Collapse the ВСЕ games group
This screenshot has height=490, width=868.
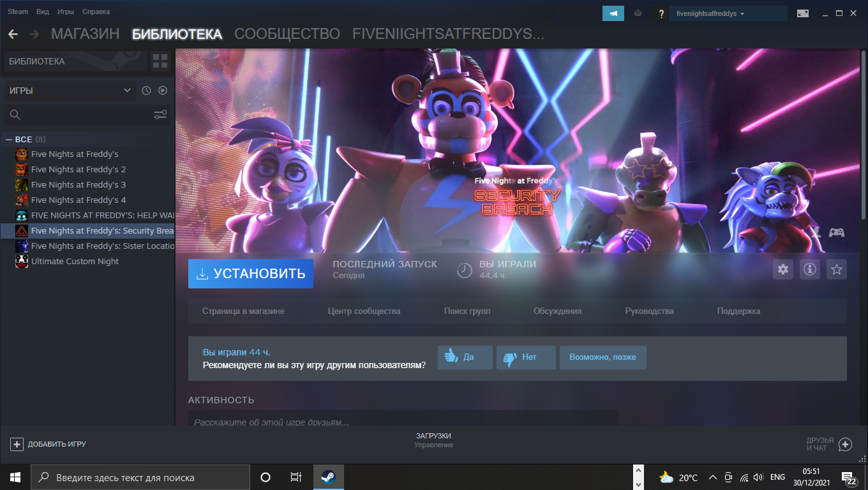point(9,139)
